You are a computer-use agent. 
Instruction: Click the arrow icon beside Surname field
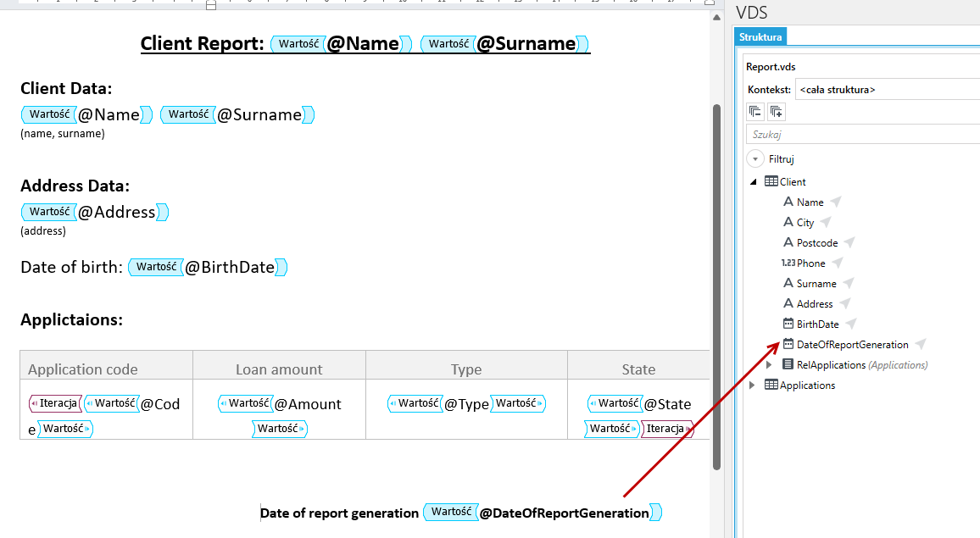[x=848, y=283]
